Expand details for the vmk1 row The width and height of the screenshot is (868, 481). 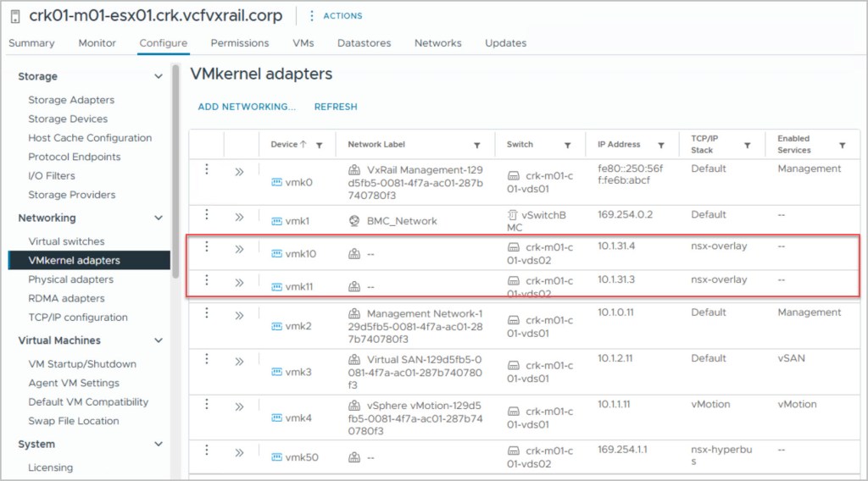239,218
